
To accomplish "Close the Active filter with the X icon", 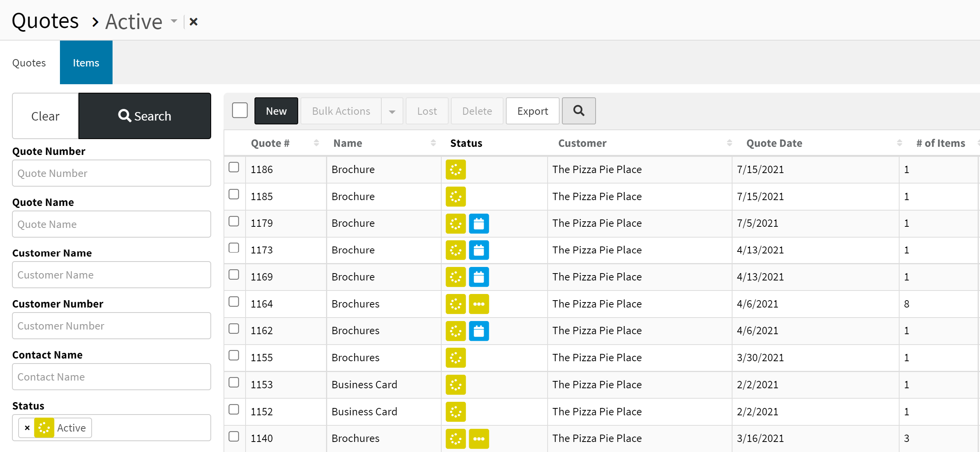I will coord(194,22).
